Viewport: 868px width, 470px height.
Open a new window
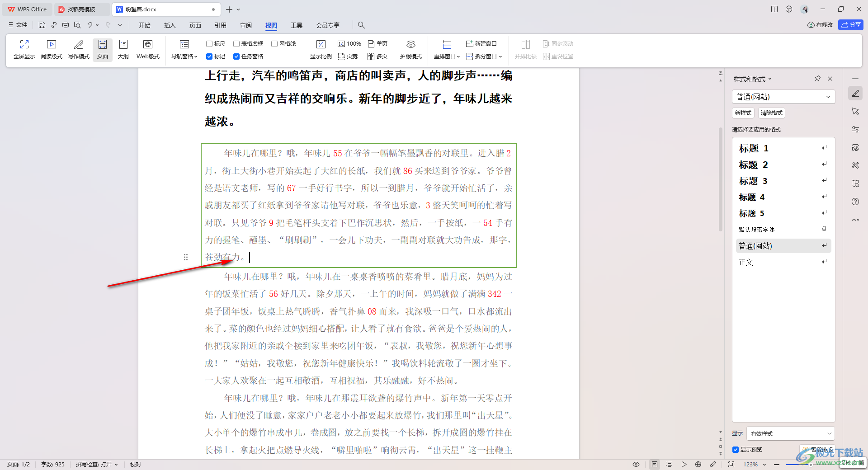(481, 44)
